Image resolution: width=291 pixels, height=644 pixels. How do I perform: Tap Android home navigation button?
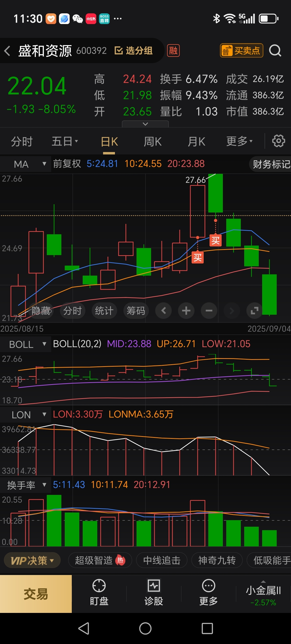pyautogui.click(x=145, y=628)
